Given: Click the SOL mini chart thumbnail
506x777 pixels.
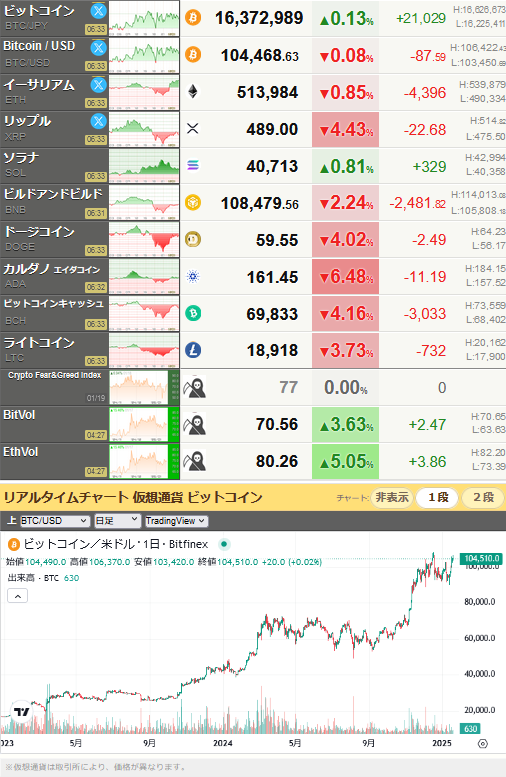Looking at the screenshot, I should [144, 166].
